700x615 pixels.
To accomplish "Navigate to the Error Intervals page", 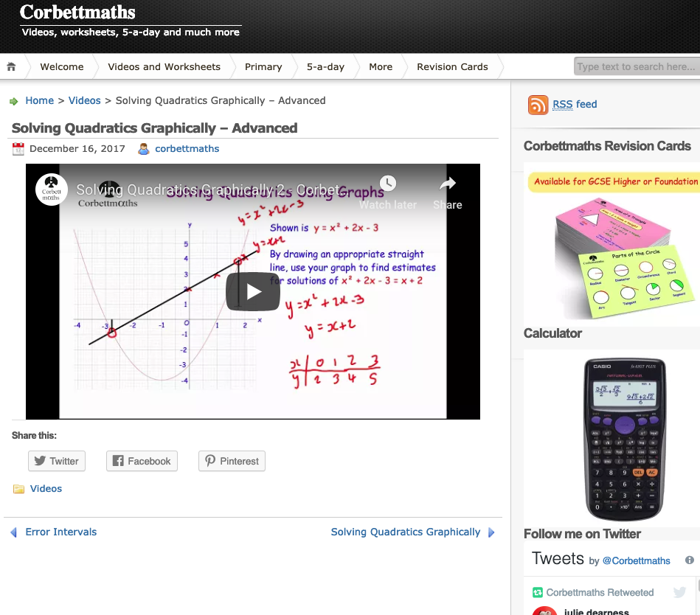I will click(61, 532).
